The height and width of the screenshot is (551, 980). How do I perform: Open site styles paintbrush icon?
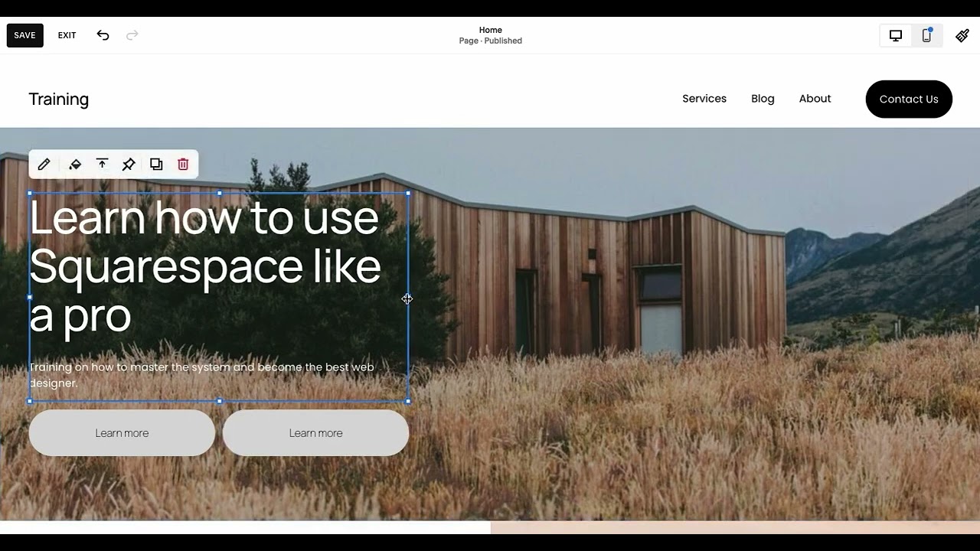[962, 35]
